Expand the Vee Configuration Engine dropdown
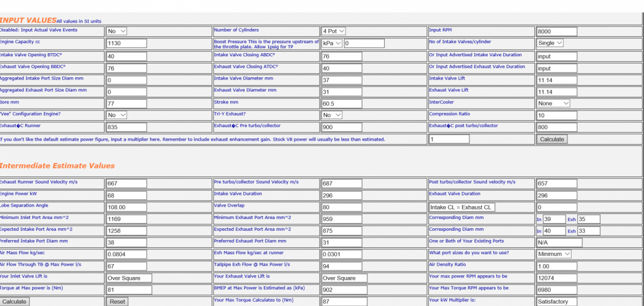This screenshot has height=306, width=644. [117, 115]
